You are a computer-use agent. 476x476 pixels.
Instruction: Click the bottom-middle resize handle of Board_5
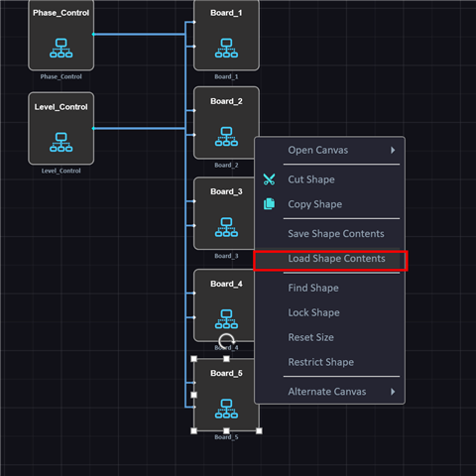click(226, 431)
